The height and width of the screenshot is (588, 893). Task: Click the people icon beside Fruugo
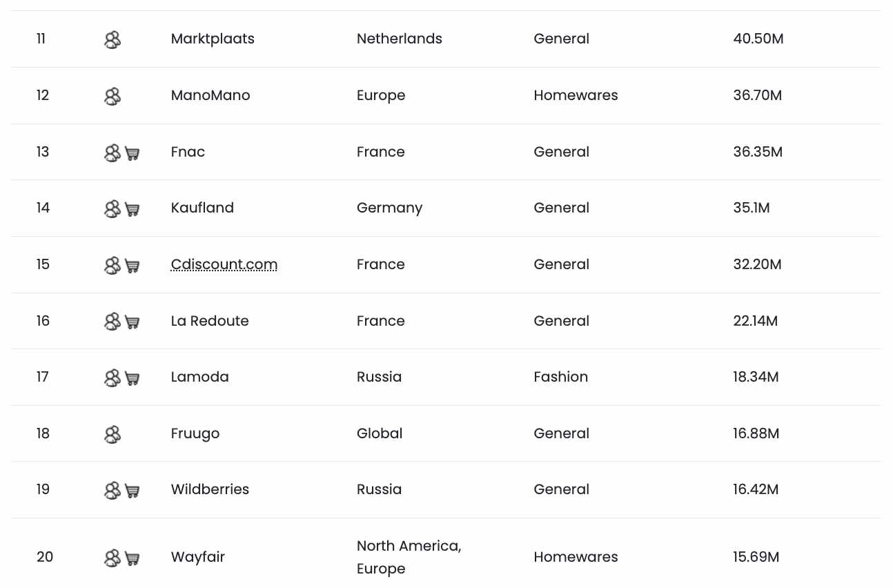[112, 435]
